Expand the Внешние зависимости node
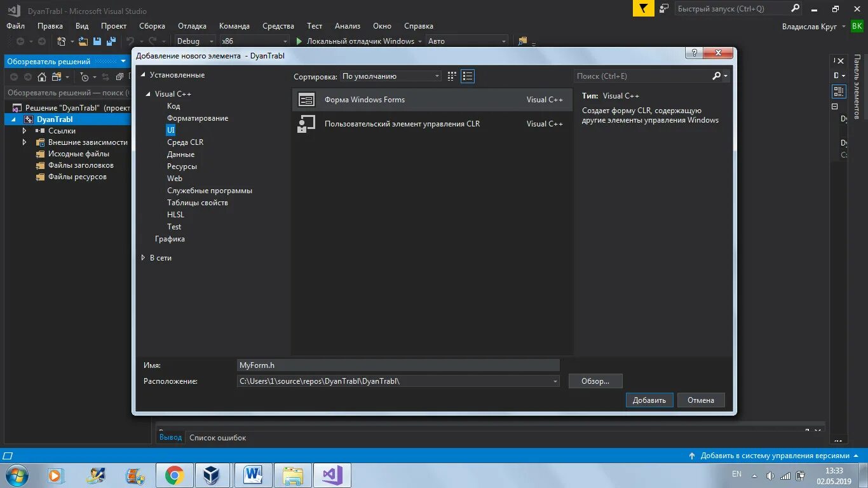The height and width of the screenshot is (488, 868). point(25,142)
